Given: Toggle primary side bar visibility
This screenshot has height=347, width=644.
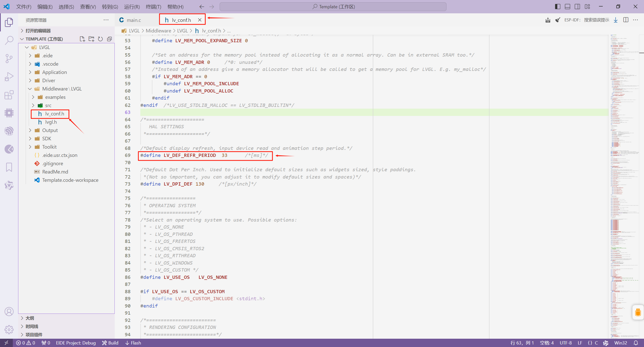Looking at the screenshot, I should (558, 7).
